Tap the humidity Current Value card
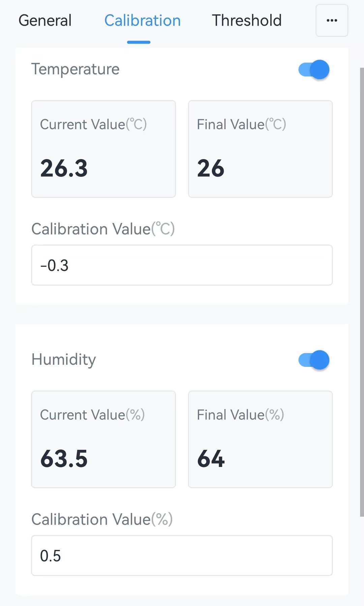The height and width of the screenshot is (606, 364). pos(103,439)
